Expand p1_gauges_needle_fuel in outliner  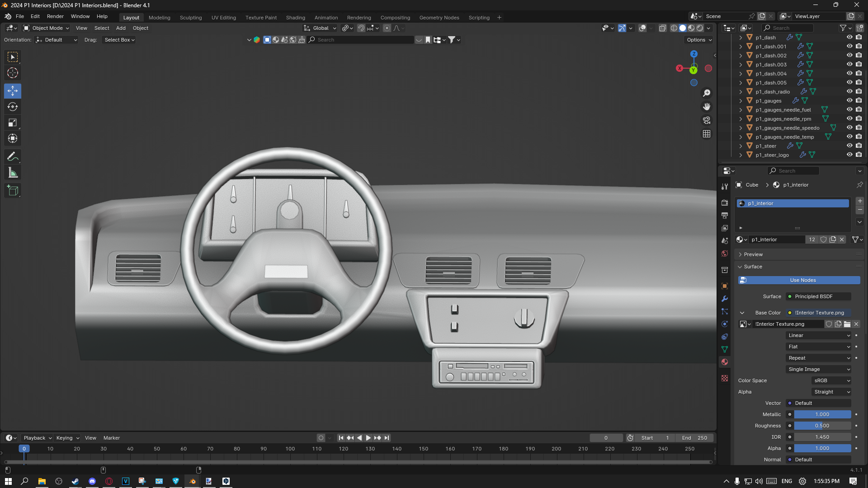point(741,110)
